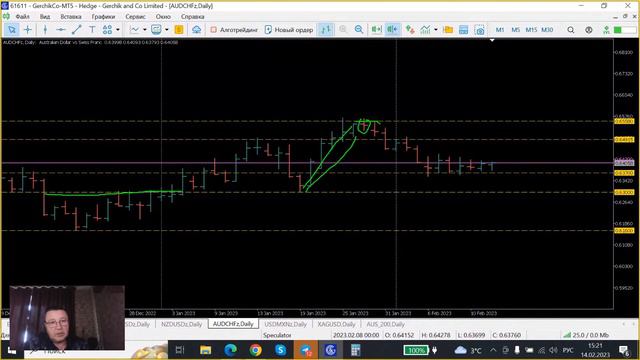Open the chart templates icon
The height and width of the screenshot is (360, 640).
click(x=156, y=29)
